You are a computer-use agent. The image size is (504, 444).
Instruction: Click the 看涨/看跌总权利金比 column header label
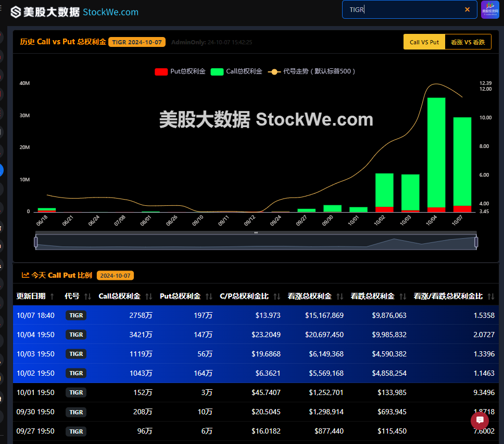448,296
